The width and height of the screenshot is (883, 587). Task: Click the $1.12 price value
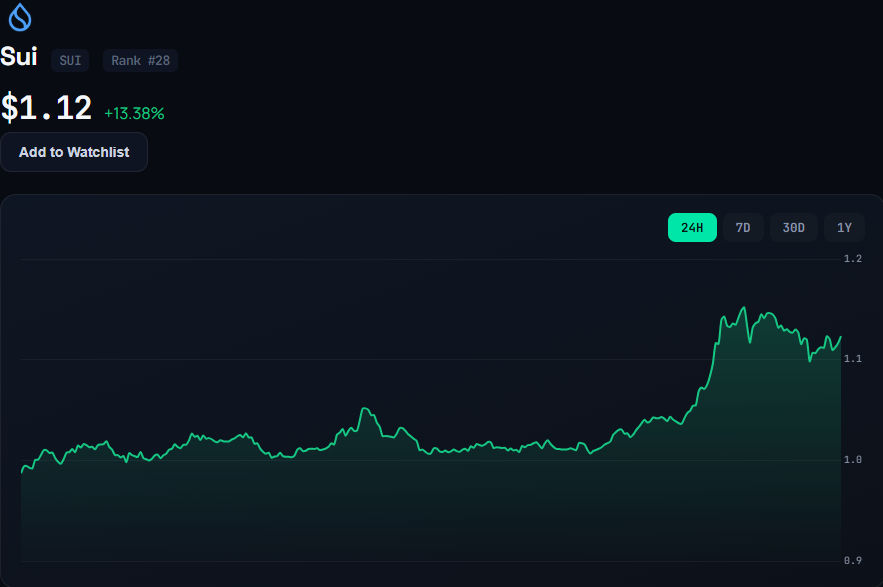[46, 108]
